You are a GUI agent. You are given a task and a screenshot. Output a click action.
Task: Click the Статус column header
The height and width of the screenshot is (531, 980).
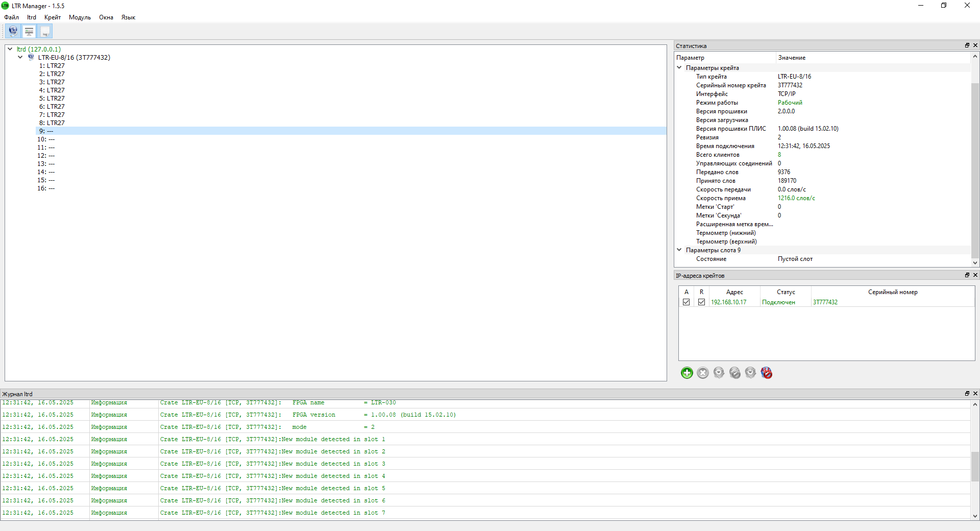point(786,292)
